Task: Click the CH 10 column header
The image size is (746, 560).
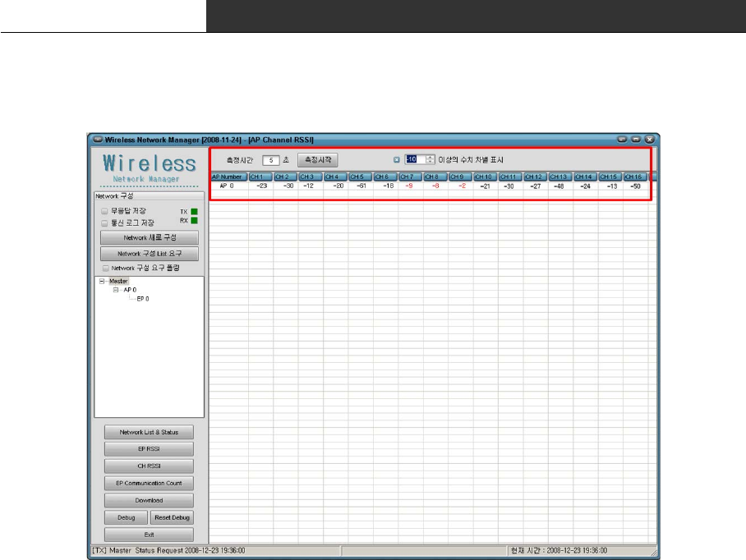Action: [486, 177]
